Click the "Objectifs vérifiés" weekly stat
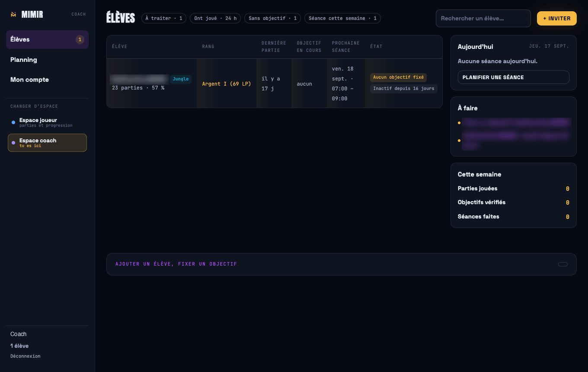This screenshot has width=588, height=372. coord(513,202)
